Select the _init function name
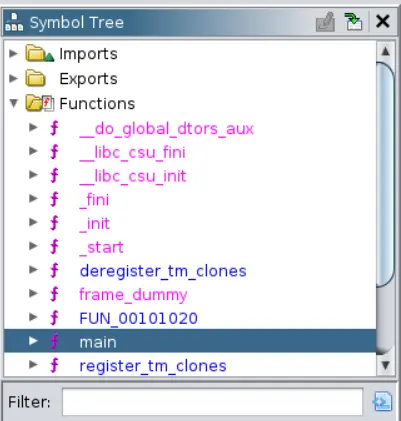This screenshot has width=401, height=421. tap(95, 224)
